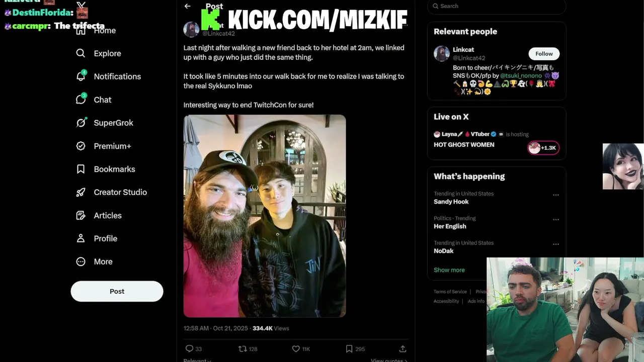Open the attached photo in post
The height and width of the screenshot is (362, 644).
click(x=265, y=216)
